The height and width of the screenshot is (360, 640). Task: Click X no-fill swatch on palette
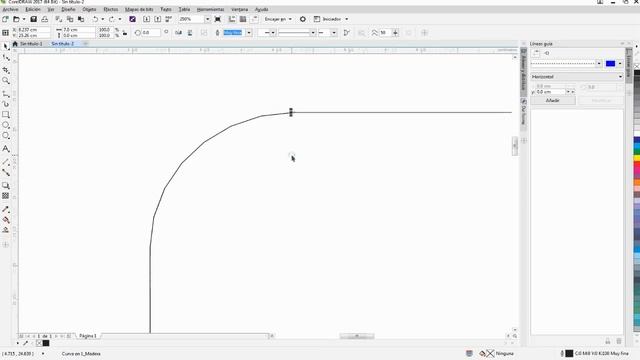[x=637, y=66]
